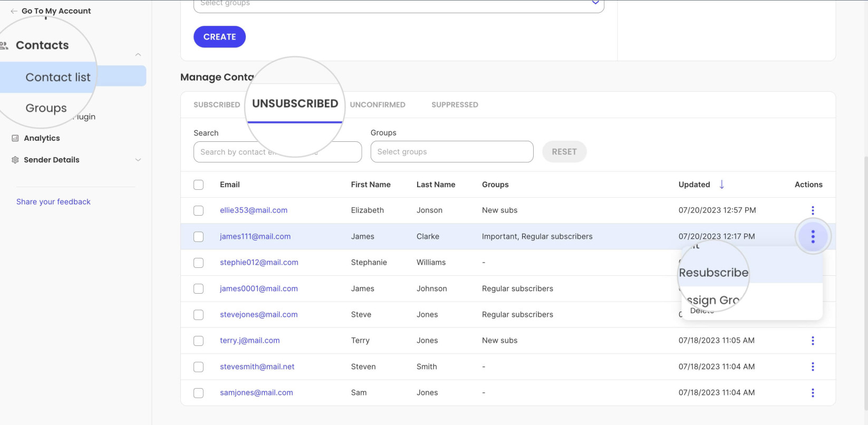Open actions menu for ellie353@mail.com
868x425 pixels.
pyautogui.click(x=813, y=210)
